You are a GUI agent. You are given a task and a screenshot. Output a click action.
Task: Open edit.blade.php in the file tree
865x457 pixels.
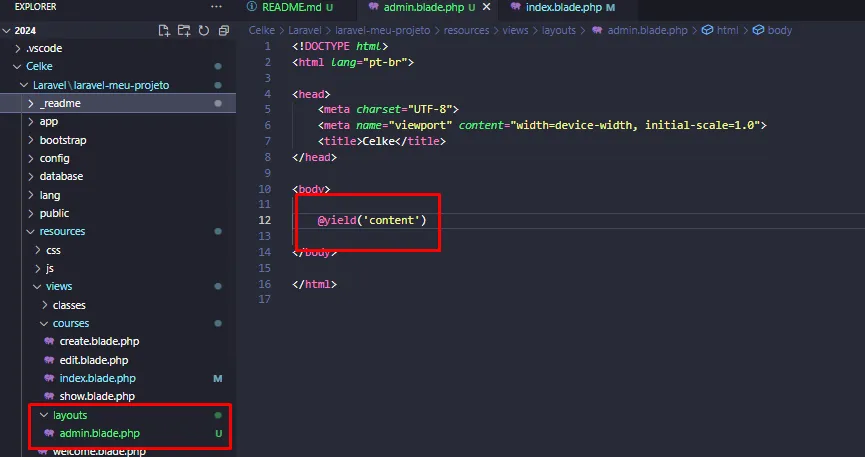click(x=93, y=360)
